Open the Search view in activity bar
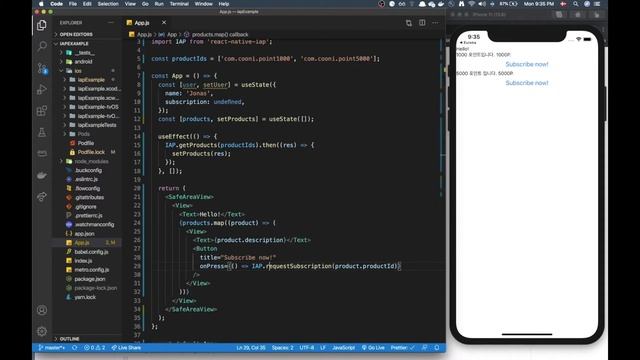Viewport: 640px width, 360px height. pos(42,46)
